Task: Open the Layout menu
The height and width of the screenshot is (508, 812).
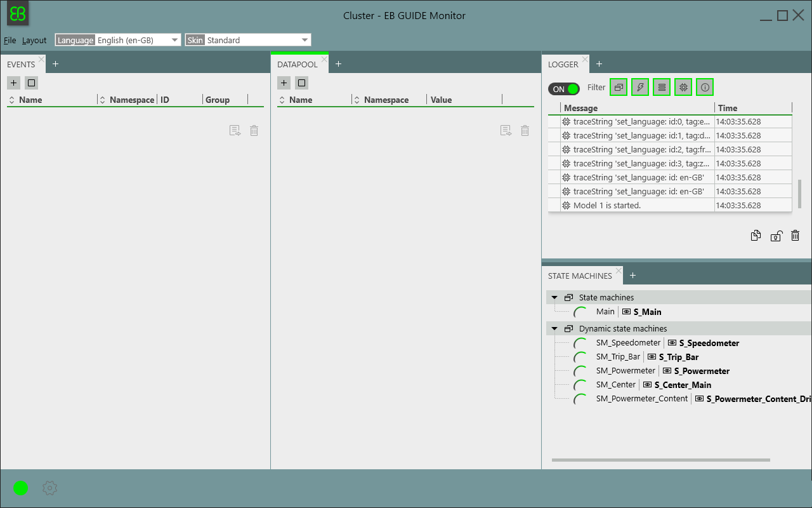Action: pos(34,40)
